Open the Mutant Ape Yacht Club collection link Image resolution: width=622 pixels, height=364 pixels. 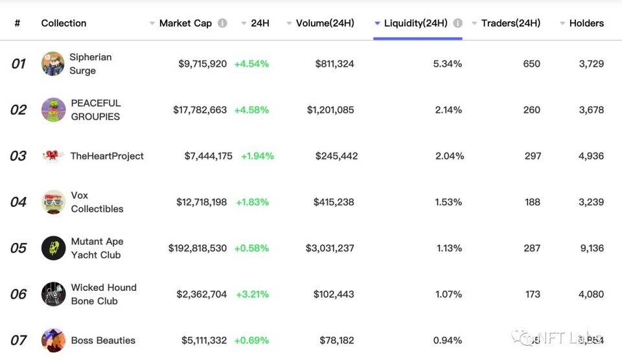(97, 248)
